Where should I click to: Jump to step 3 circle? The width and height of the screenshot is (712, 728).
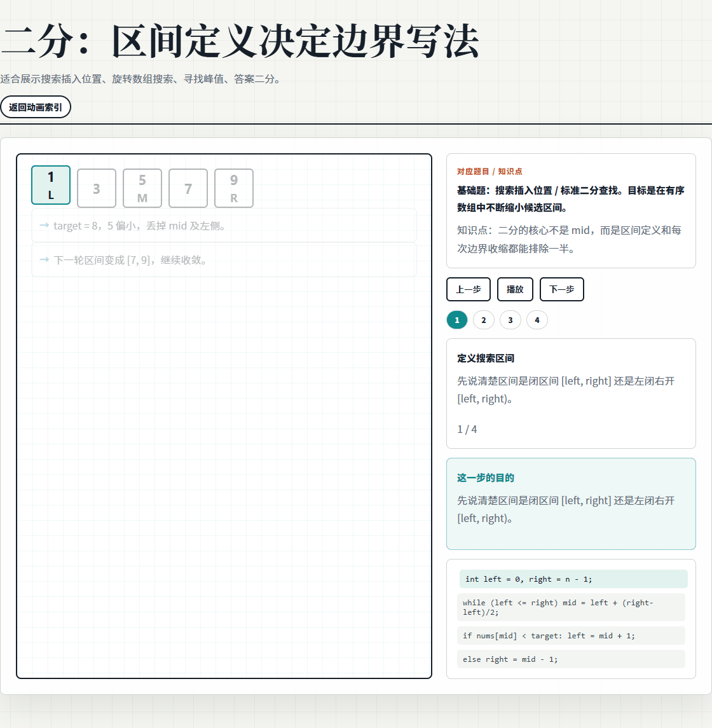pos(510,320)
